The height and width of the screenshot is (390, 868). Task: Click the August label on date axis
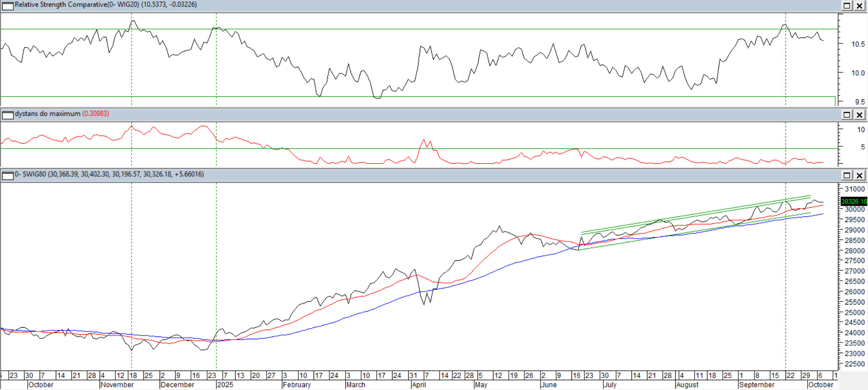click(687, 384)
